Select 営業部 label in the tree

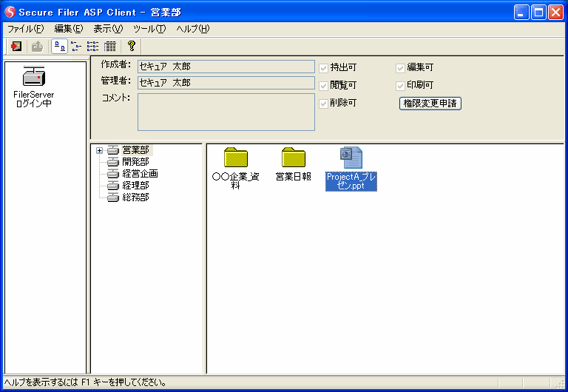point(136,150)
